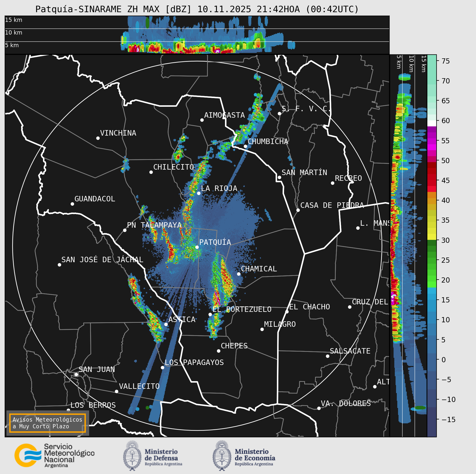Click the VINCHINA city marker dot
476x474 pixels.
pyautogui.click(x=98, y=138)
